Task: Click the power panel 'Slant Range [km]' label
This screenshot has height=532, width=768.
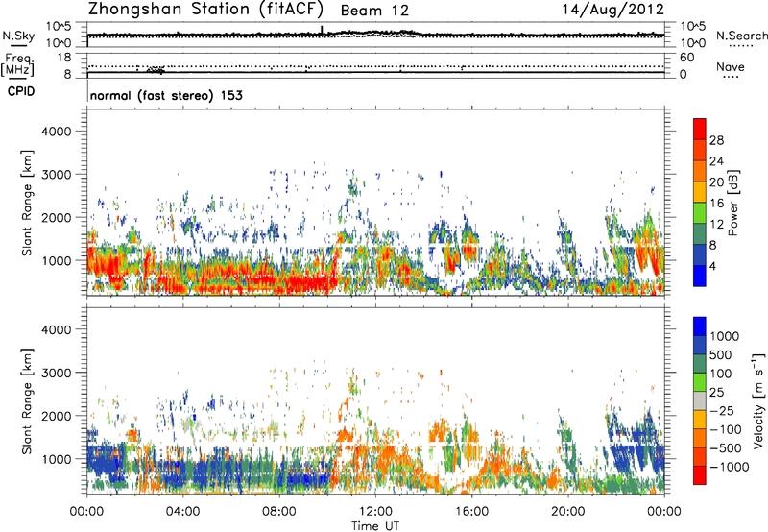Action: [27, 203]
